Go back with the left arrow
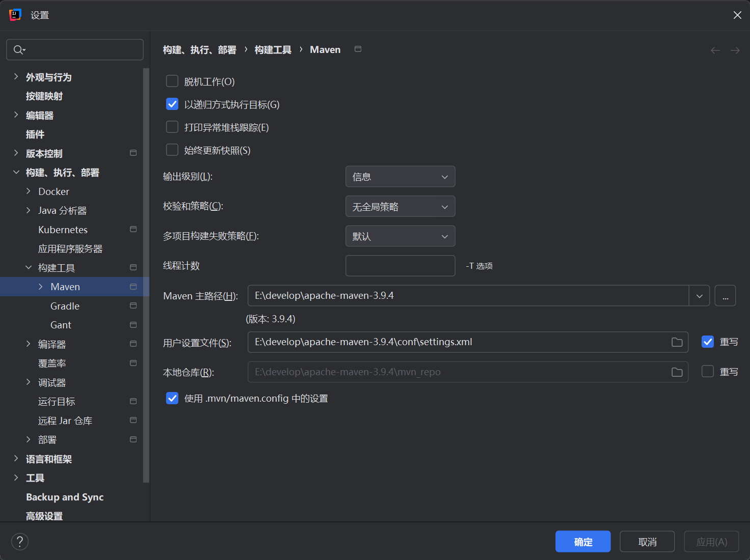 [715, 50]
